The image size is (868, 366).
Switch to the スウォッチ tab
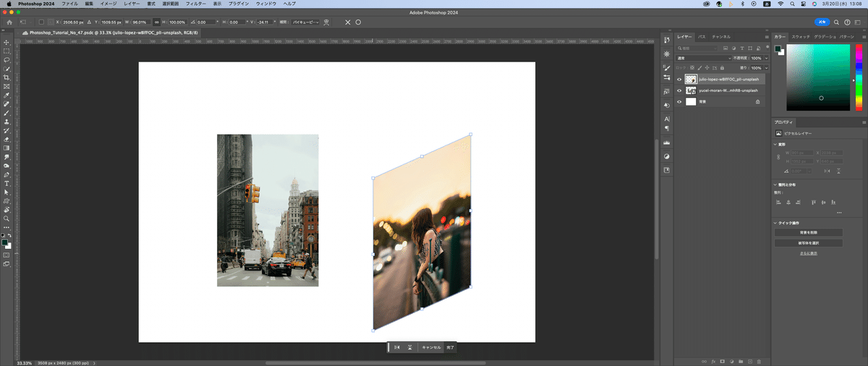tap(801, 36)
